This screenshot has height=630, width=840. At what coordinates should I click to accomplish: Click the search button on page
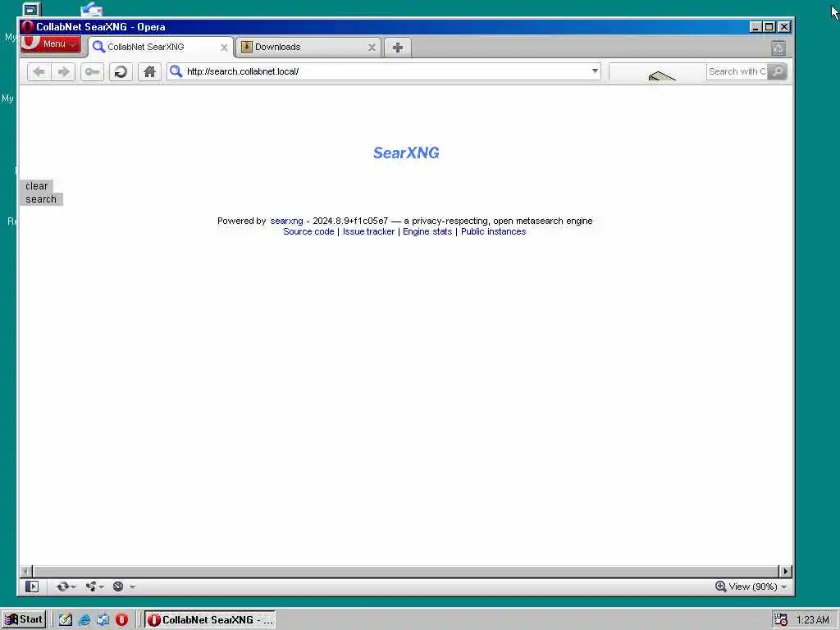click(x=41, y=199)
